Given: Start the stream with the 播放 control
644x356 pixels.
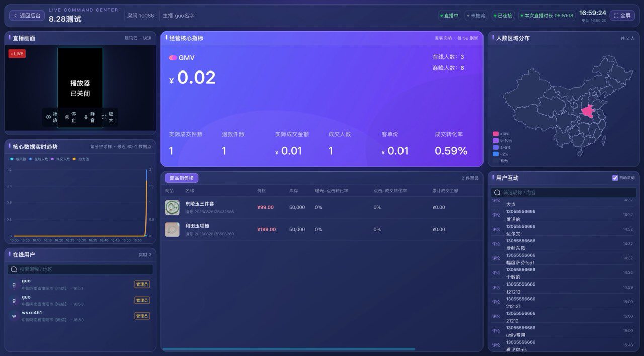Looking at the screenshot, I should tap(52, 117).
